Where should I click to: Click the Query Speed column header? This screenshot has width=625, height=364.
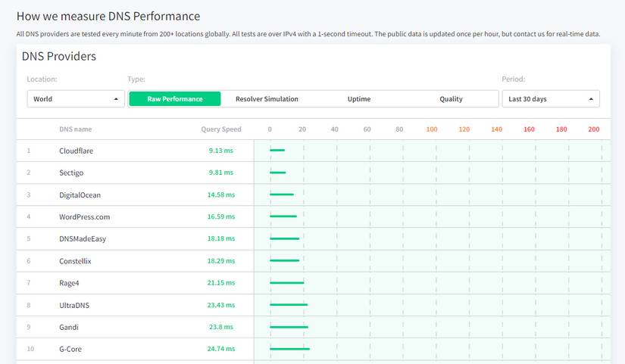(x=220, y=129)
